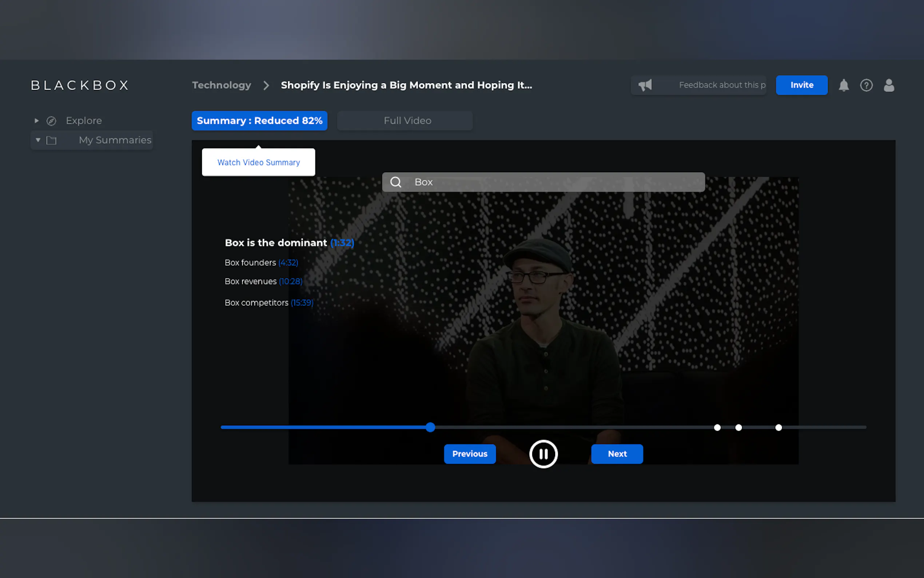This screenshot has width=924, height=578.
Task: Jump to Box competitors (15:39)
Action: coord(269,303)
